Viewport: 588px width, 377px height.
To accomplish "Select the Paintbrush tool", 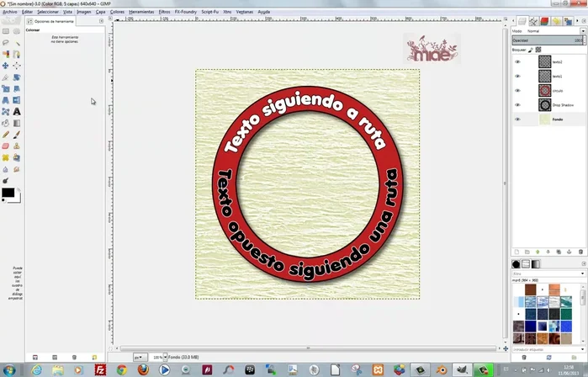I will point(18,134).
